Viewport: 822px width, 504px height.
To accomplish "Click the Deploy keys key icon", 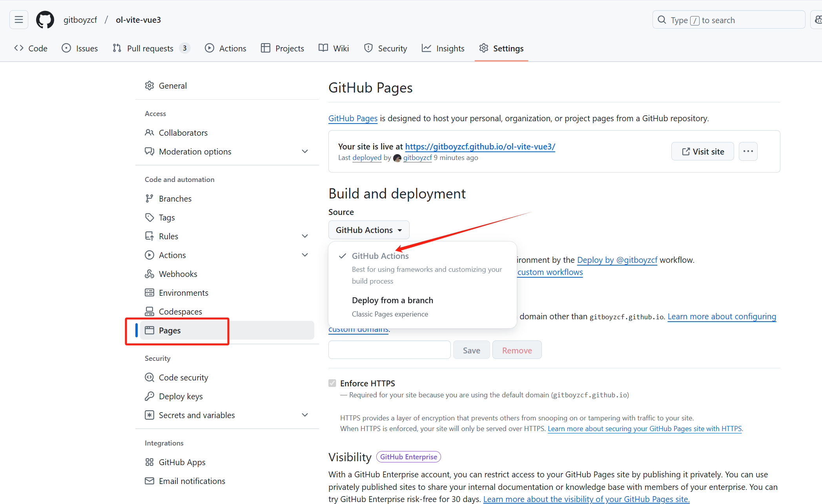I will [149, 396].
